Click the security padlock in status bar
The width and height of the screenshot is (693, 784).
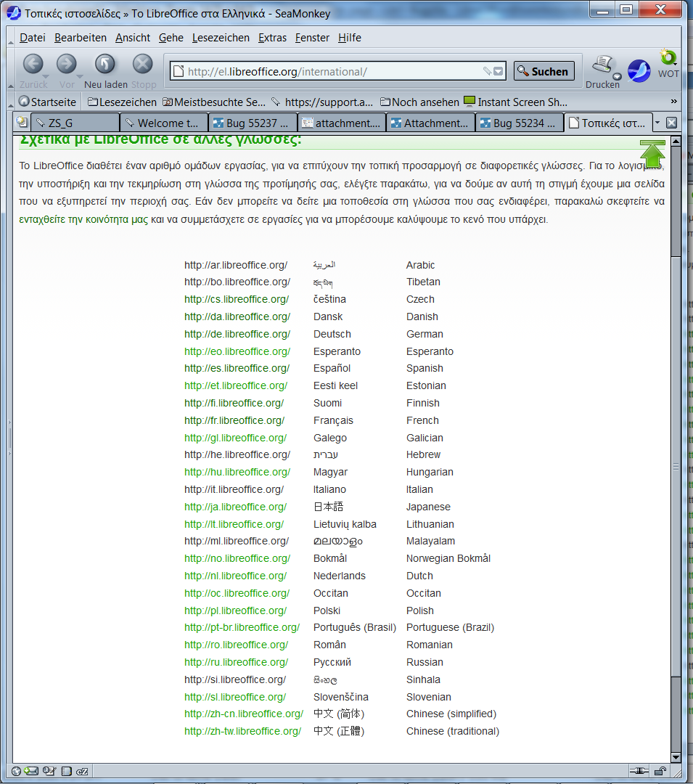(x=660, y=771)
